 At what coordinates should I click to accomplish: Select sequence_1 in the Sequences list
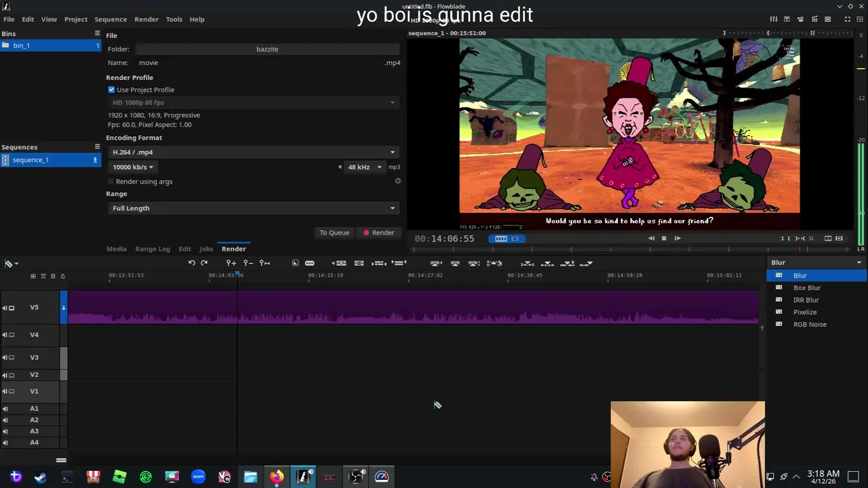[x=51, y=160]
